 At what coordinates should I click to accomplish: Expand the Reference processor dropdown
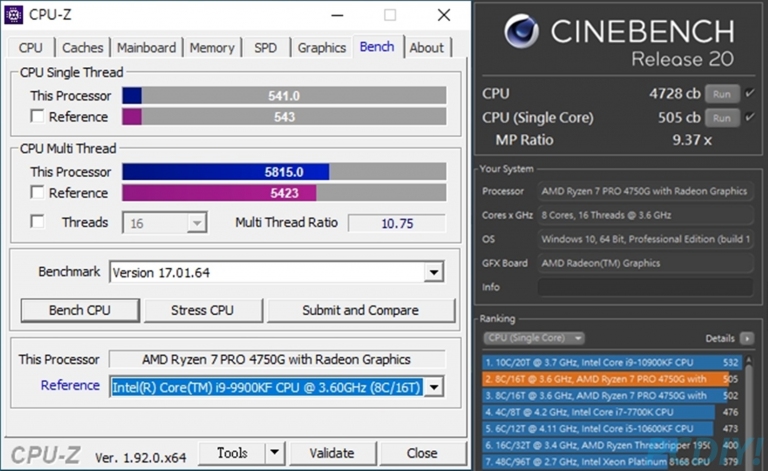pos(434,387)
